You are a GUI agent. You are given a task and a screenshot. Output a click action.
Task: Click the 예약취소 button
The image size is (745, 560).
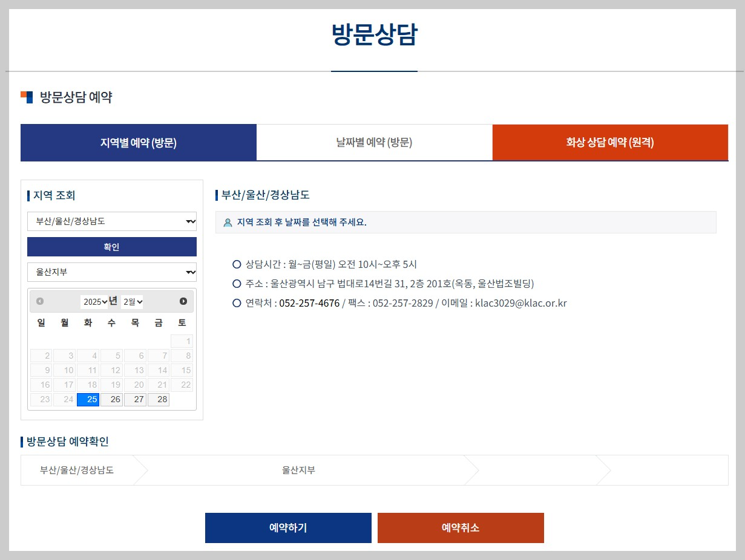point(461,528)
